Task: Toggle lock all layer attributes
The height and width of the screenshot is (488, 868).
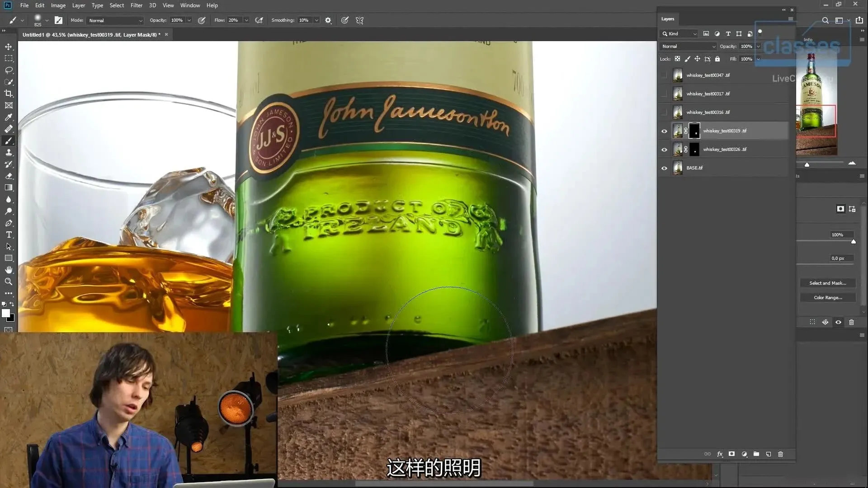Action: pos(717,59)
